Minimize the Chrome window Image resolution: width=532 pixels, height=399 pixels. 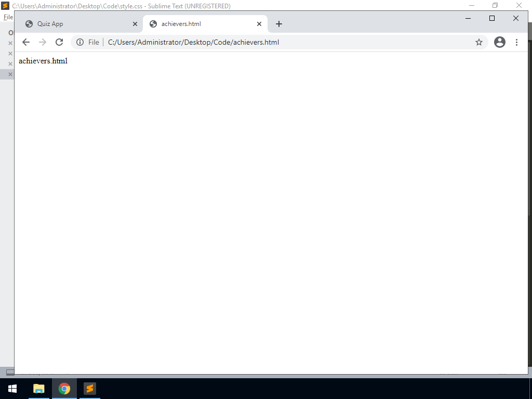point(468,18)
